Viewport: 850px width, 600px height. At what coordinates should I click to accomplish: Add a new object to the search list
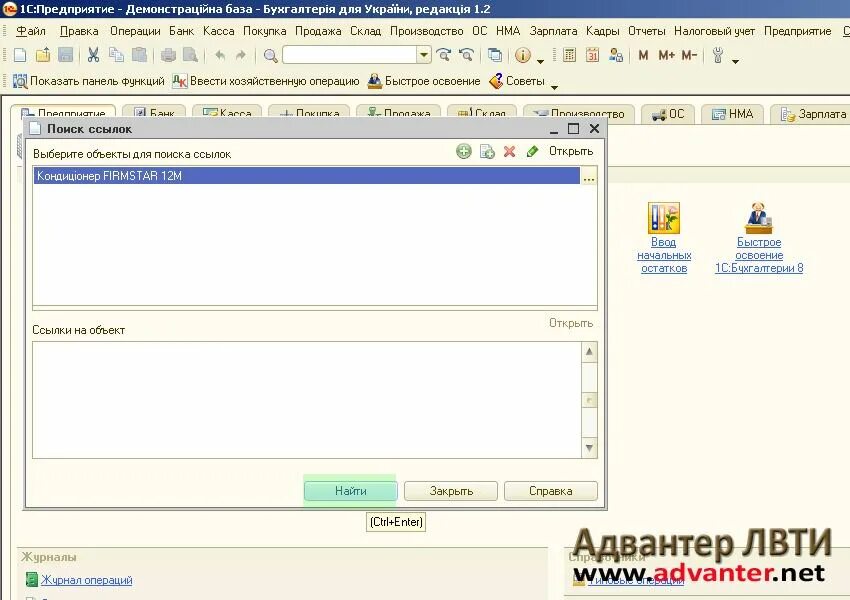pos(463,150)
